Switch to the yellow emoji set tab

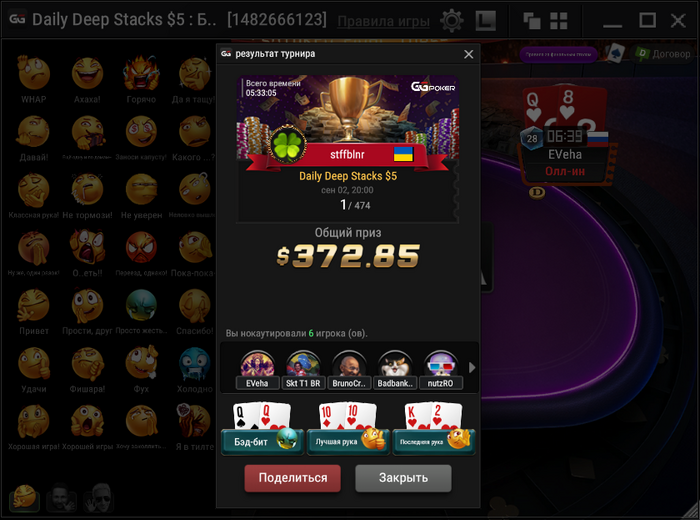(24, 498)
